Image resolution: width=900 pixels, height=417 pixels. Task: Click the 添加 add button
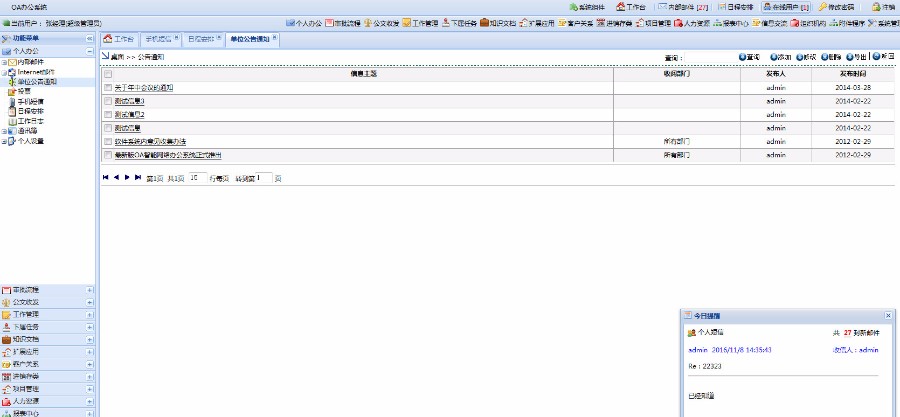(781, 57)
